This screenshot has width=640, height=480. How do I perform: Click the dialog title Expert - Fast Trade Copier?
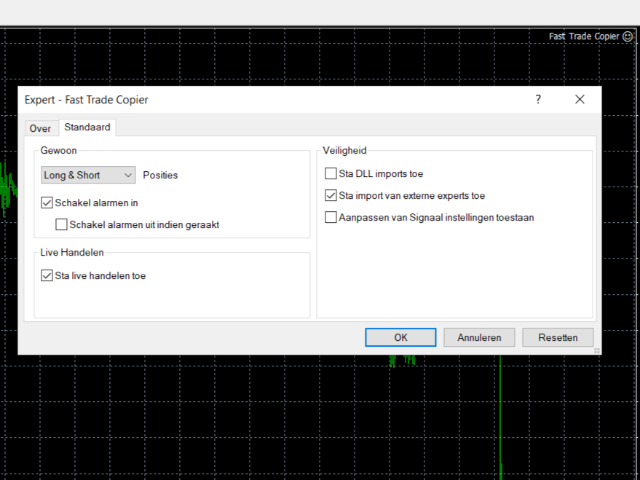86,100
